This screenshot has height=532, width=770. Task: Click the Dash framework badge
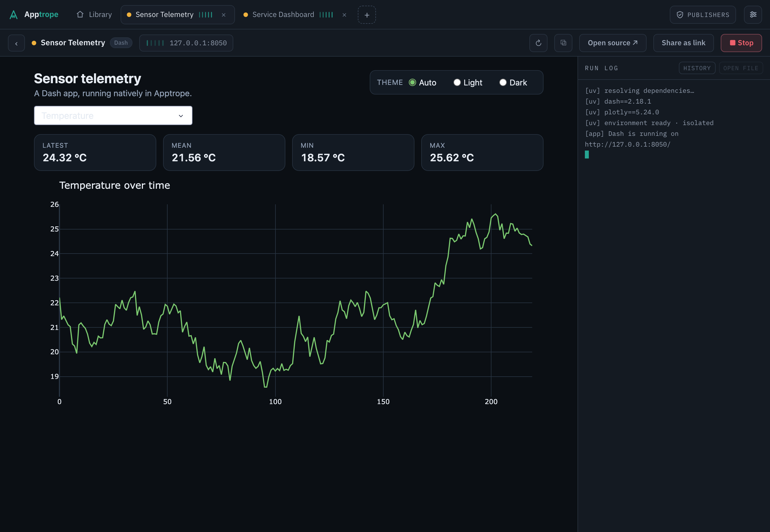121,43
